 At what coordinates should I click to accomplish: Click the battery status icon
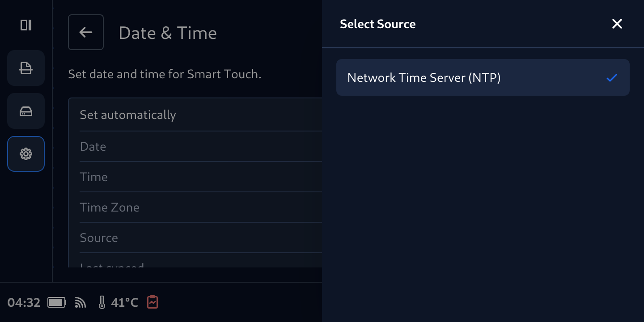coord(57,303)
